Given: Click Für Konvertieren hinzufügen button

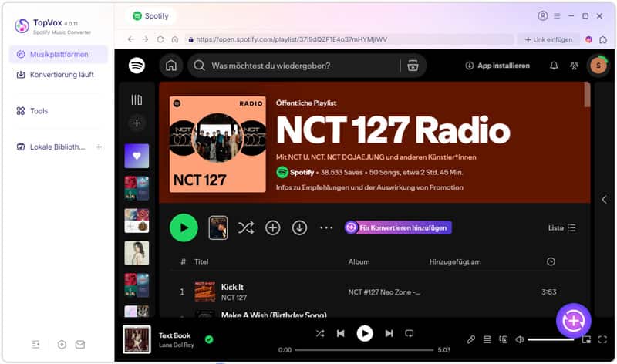Looking at the screenshot, I should [x=398, y=228].
